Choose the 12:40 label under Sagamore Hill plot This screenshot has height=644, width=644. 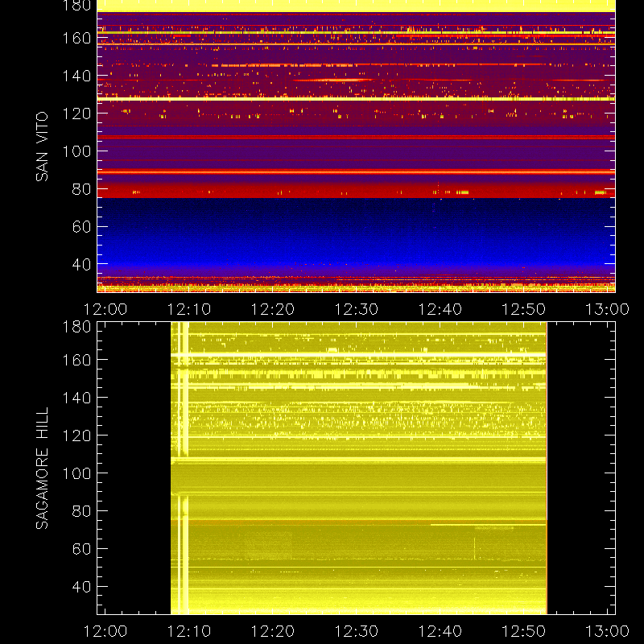440,631
